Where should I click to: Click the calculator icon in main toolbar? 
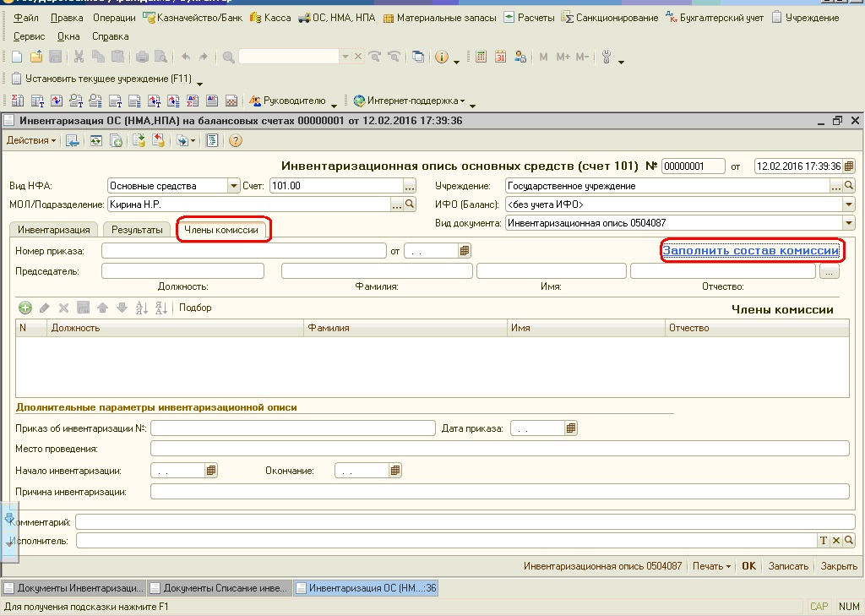tap(481, 57)
